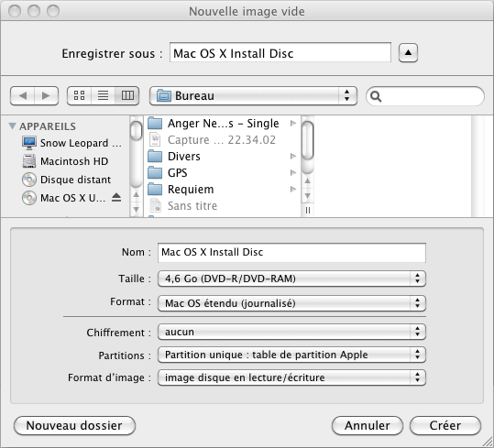Go back with the left arrow button

[22, 95]
